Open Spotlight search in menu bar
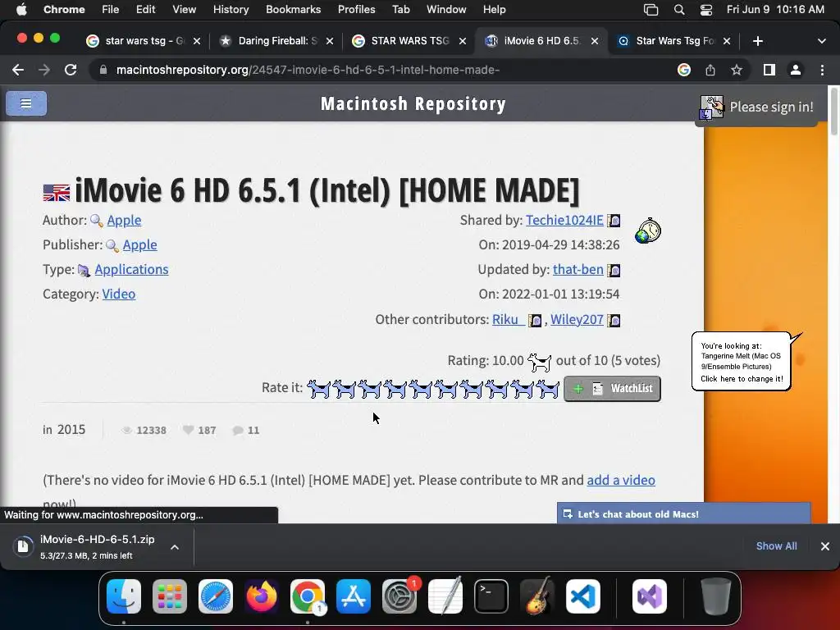The height and width of the screenshot is (630, 840). [x=679, y=10]
